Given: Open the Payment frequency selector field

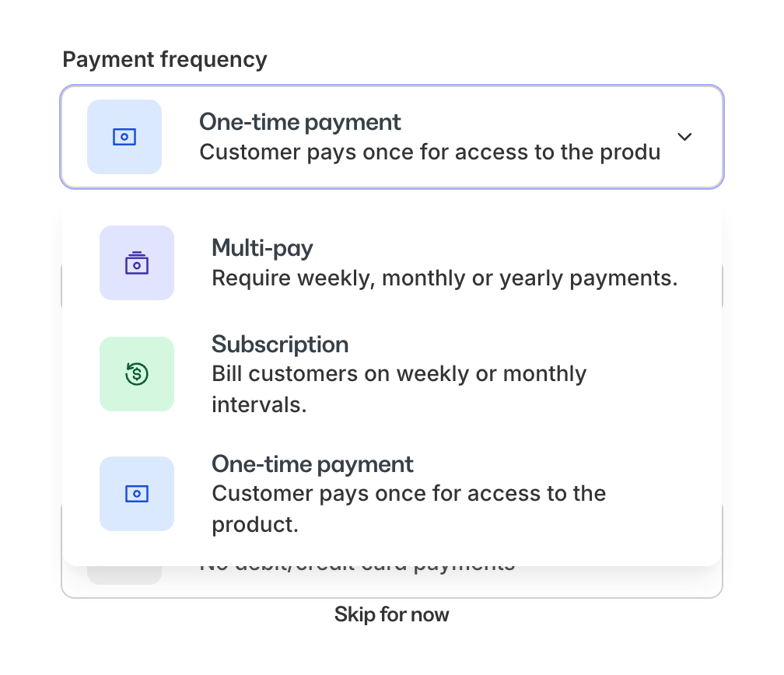Looking at the screenshot, I should tap(392, 137).
